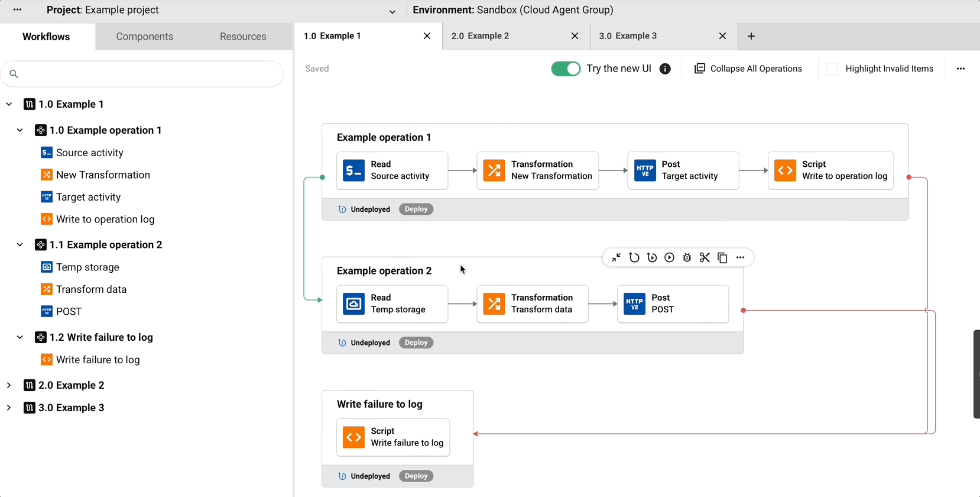Copy the operation using the copy icon
This screenshot has height=497, width=980.
[x=722, y=257]
